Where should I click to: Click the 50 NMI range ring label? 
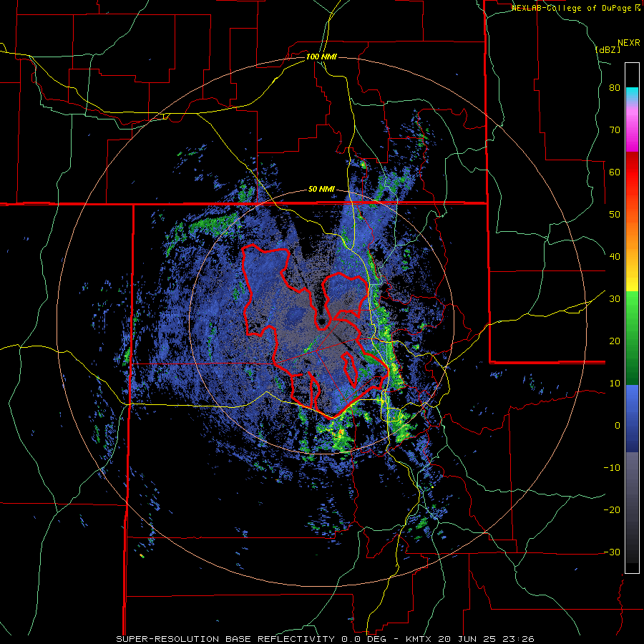point(321,189)
